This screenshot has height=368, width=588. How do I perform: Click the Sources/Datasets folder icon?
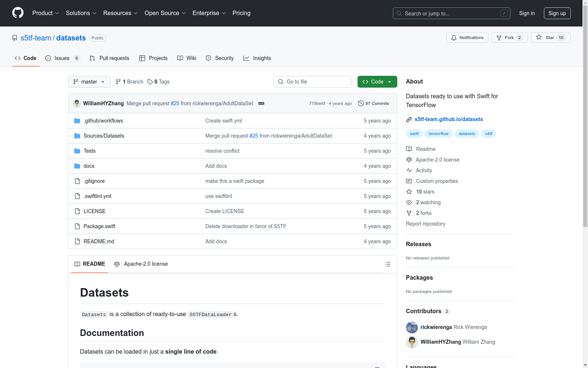[x=77, y=136]
